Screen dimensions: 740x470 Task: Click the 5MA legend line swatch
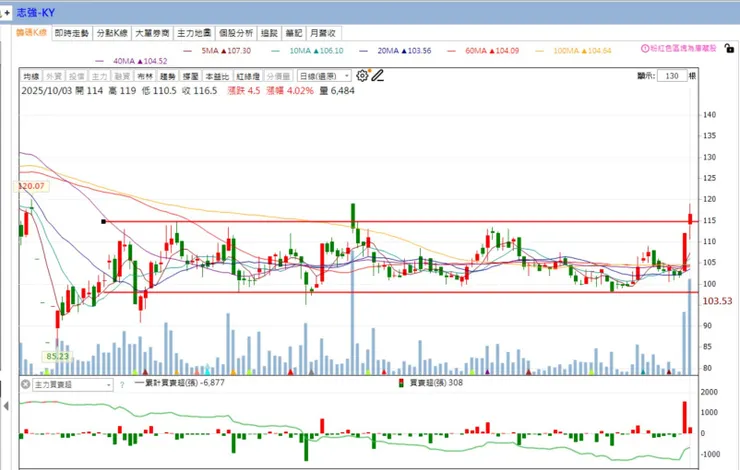(187, 51)
